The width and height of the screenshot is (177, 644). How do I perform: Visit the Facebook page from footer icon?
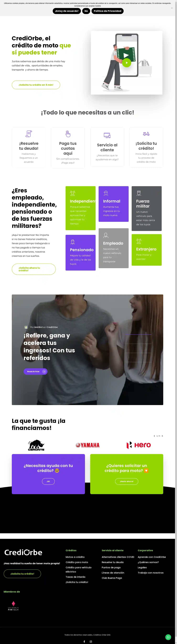[x=84, y=642]
